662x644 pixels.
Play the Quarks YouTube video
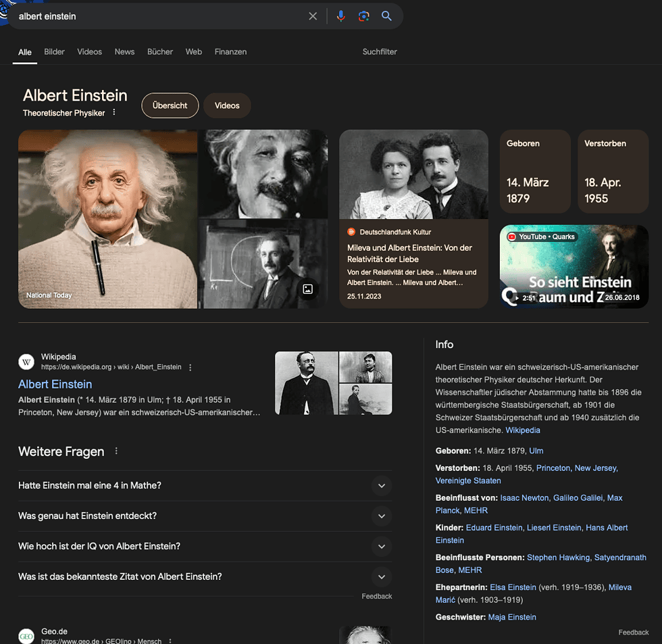[574, 266]
